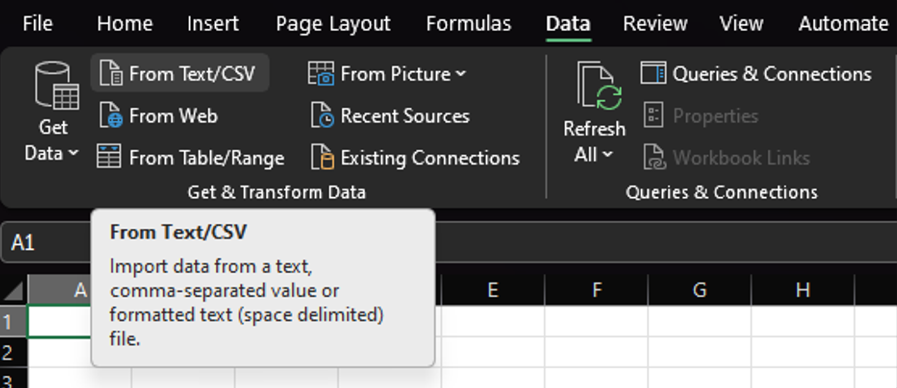
Task: Open the View ribbon tab
Action: (x=741, y=23)
